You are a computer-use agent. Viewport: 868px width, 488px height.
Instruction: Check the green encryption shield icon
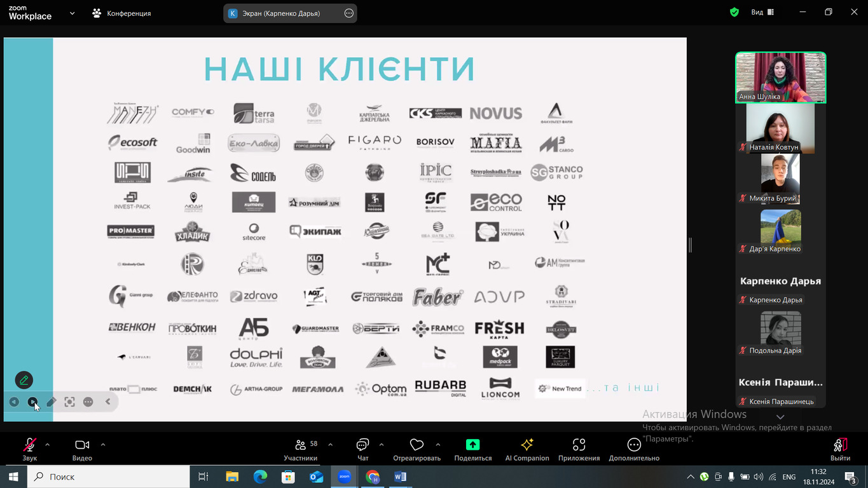pos(734,12)
